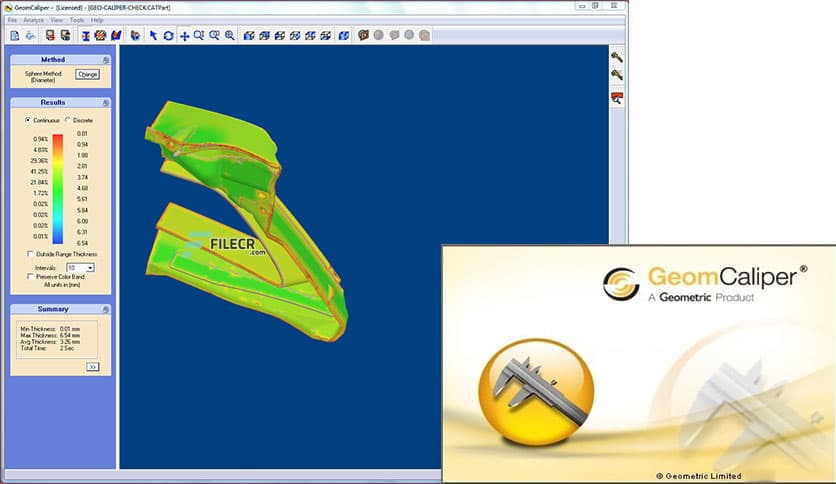Click the isolated blue cube view icon
This screenshot has height=484, width=836.
(x=344, y=36)
